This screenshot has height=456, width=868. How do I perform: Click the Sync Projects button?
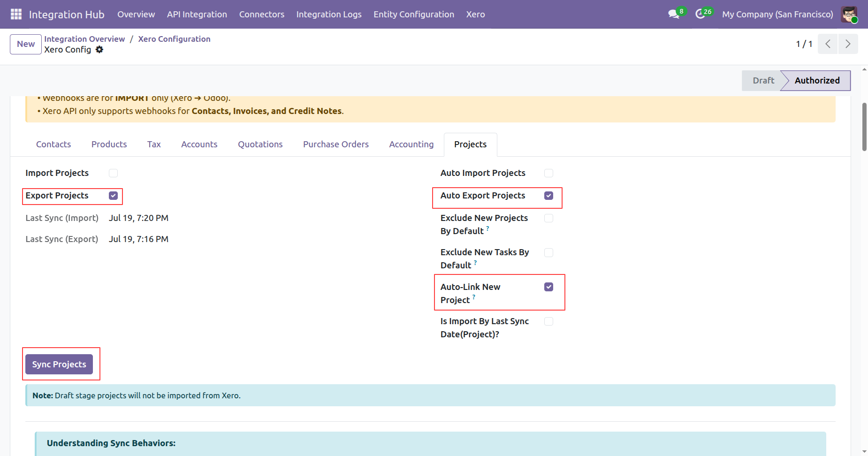point(59,365)
